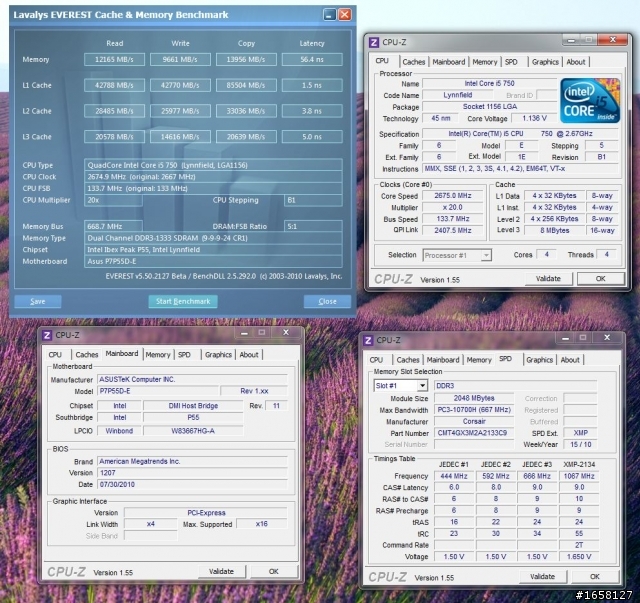Click Start Benchmark button
This screenshot has width=640, height=603.
coord(183,301)
